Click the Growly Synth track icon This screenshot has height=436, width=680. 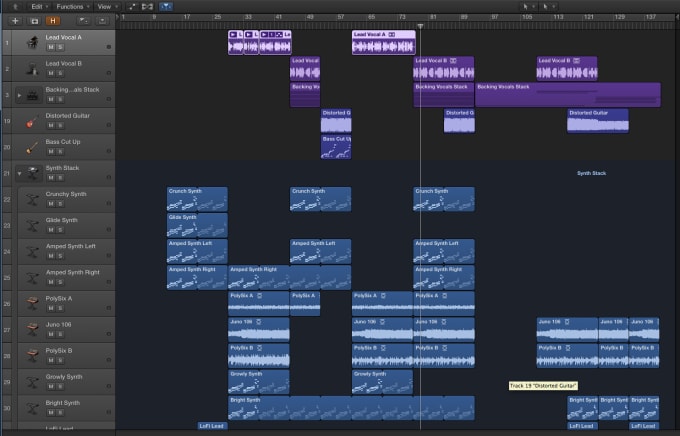coord(32,382)
